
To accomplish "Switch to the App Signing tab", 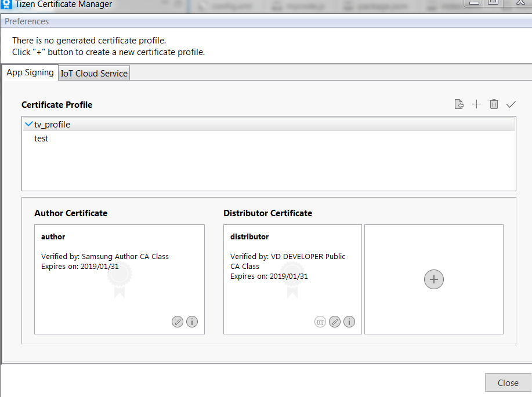I will [x=30, y=73].
